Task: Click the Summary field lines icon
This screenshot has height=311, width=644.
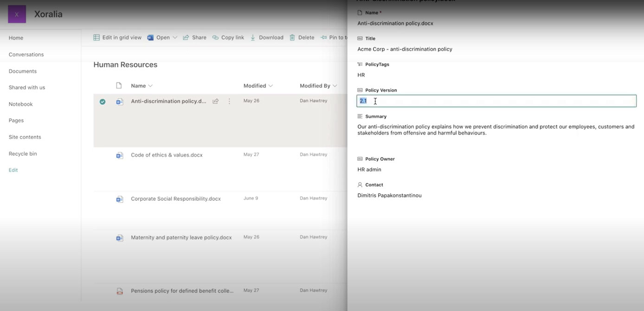Action: pyautogui.click(x=360, y=116)
